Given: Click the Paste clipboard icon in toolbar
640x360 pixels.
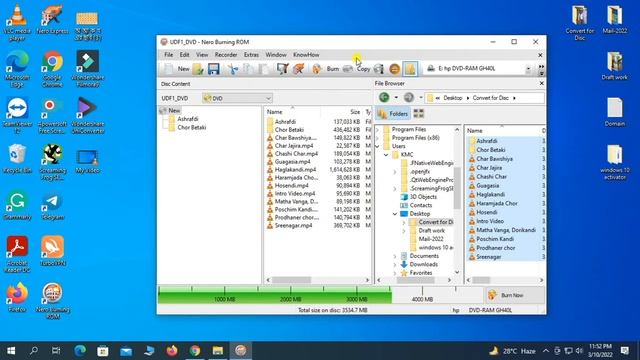Looking at the screenshot, I should [x=264, y=69].
